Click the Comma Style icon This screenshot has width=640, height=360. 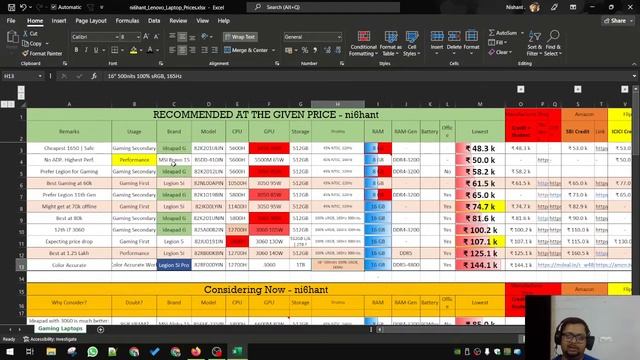[315, 50]
